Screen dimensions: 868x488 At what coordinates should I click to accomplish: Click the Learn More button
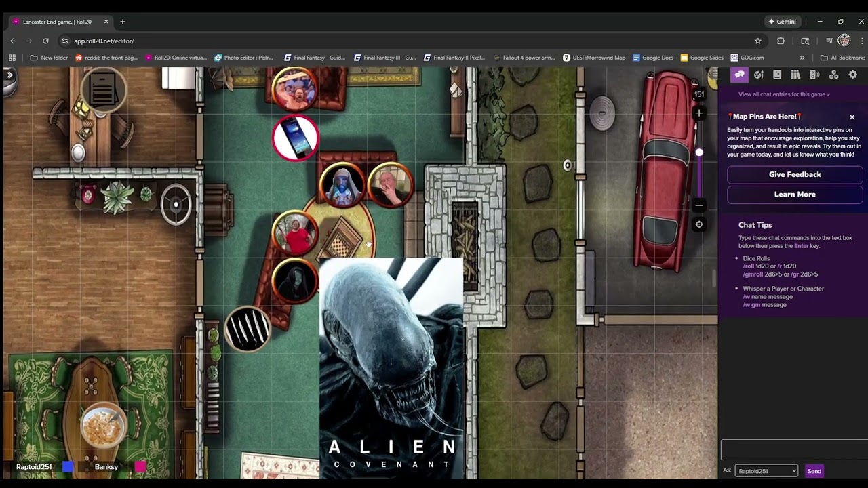tap(795, 195)
